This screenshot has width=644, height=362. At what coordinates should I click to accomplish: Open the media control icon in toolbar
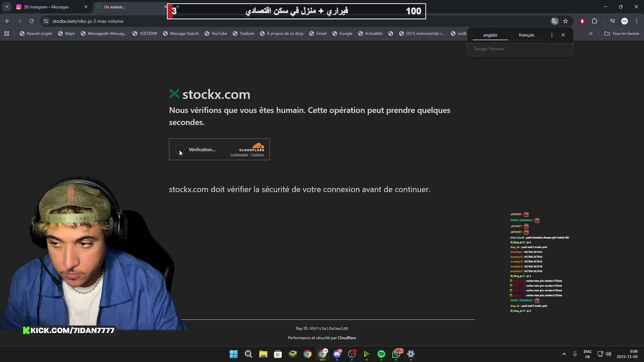click(612, 21)
